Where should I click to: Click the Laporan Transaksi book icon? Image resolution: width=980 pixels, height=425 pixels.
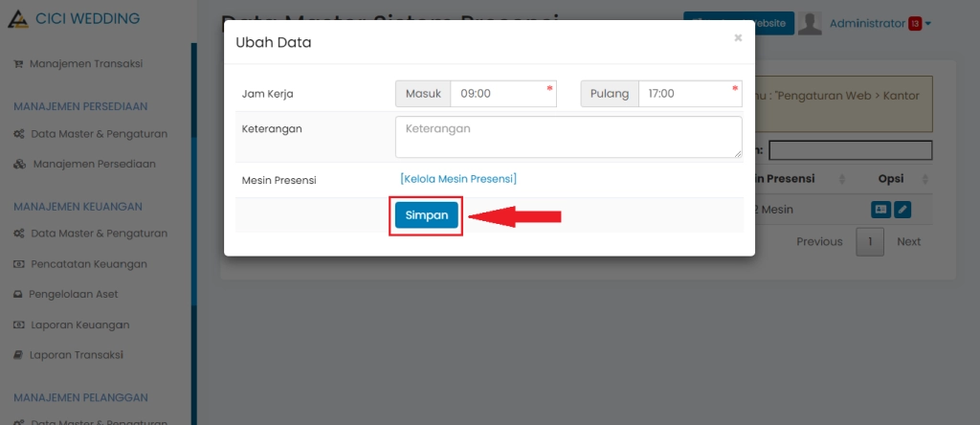coord(18,355)
